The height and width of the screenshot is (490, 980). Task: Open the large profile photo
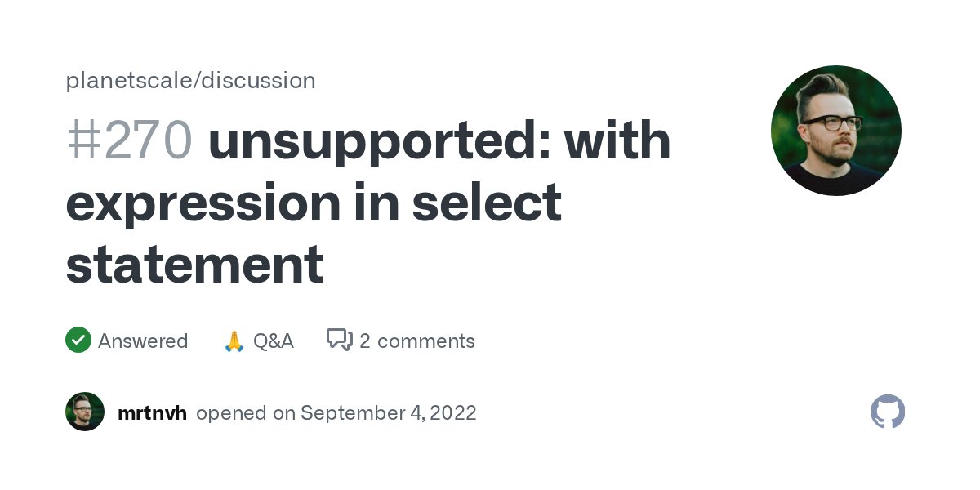(x=835, y=131)
